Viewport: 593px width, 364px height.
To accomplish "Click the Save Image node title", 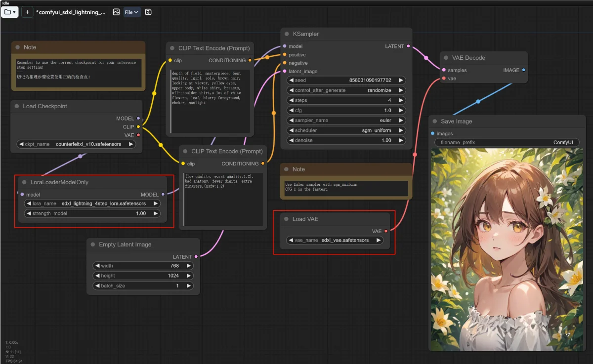I will tap(457, 121).
